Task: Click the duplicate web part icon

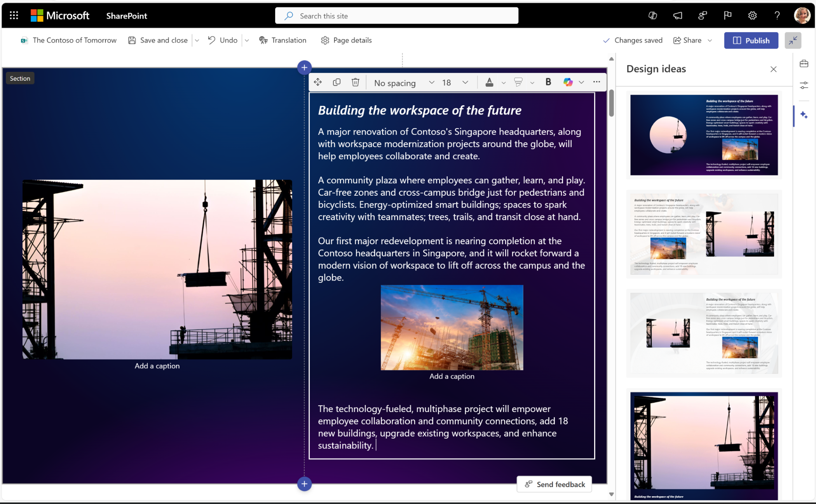Action: [337, 82]
